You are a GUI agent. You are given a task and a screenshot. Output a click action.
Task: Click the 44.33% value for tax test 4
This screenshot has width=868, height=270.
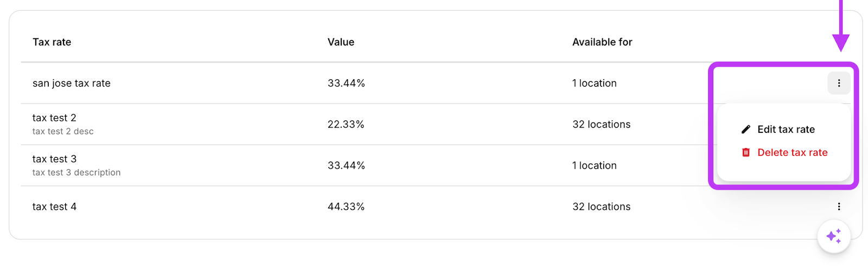click(x=346, y=207)
